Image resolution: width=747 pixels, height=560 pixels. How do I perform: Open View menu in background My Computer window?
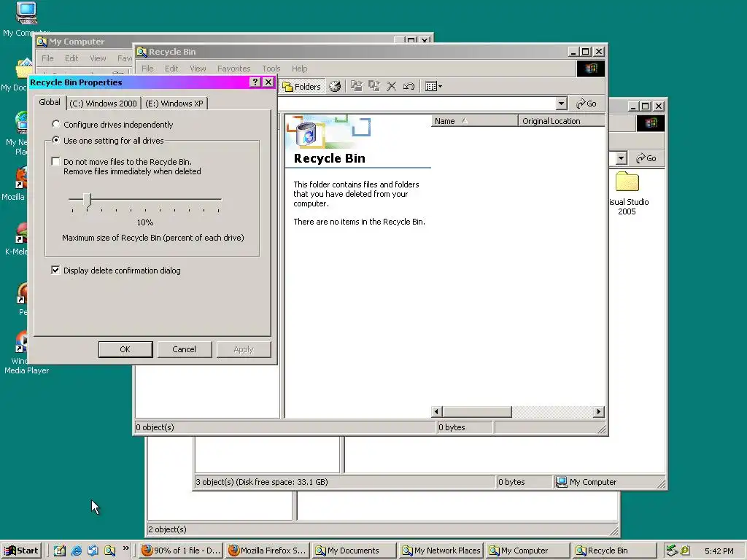(x=98, y=58)
